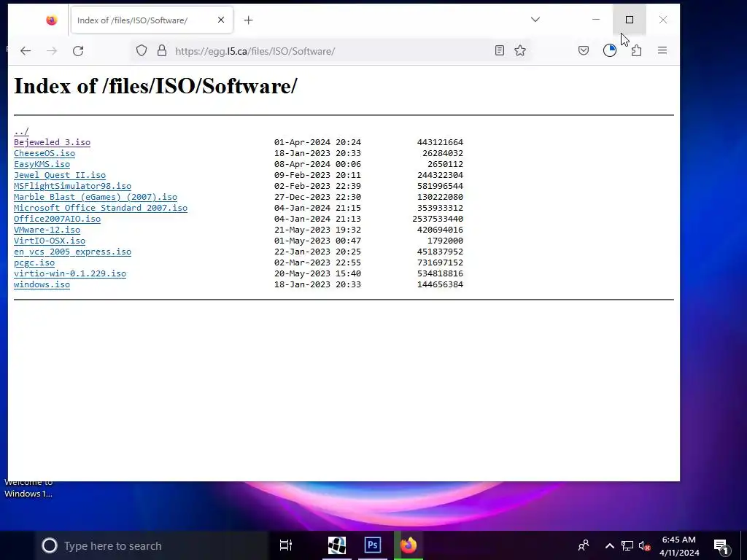Go back to the previous page
Screen dimensions: 747x560
[x=26, y=51]
